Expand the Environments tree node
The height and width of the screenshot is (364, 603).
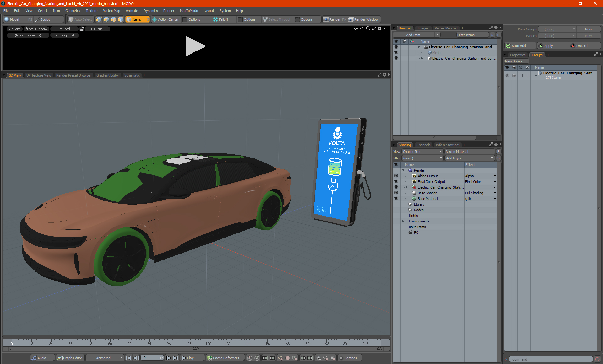point(403,221)
